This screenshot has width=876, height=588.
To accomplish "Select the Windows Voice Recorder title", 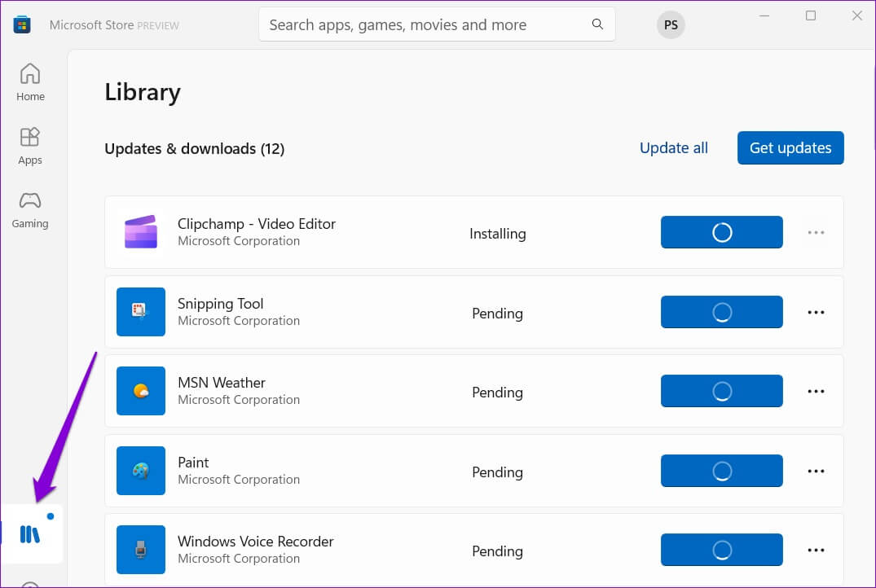I will coord(255,542).
